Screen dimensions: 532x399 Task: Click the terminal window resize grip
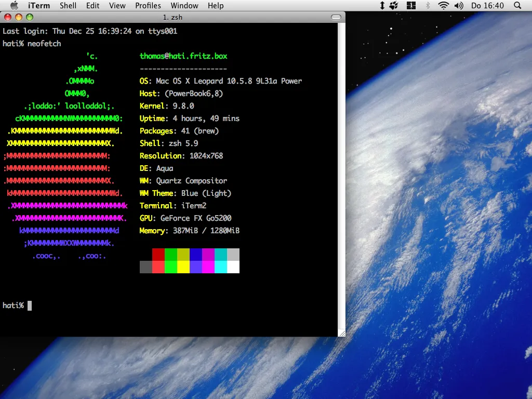click(x=341, y=333)
